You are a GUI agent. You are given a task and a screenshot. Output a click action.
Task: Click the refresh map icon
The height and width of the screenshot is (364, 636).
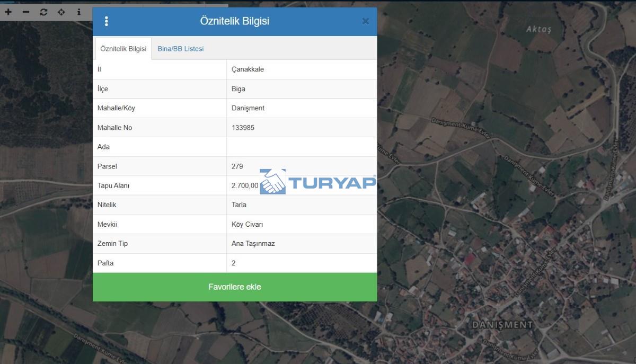[43, 12]
